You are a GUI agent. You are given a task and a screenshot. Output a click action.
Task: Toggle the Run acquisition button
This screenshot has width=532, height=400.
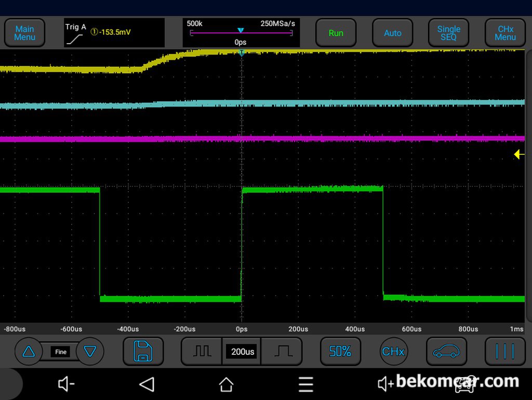336,33
